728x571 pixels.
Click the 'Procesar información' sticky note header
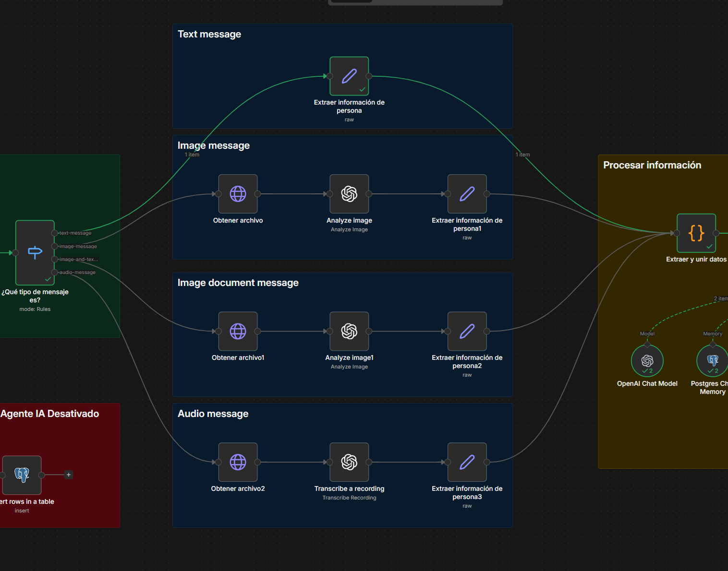[x=652, y=165]
